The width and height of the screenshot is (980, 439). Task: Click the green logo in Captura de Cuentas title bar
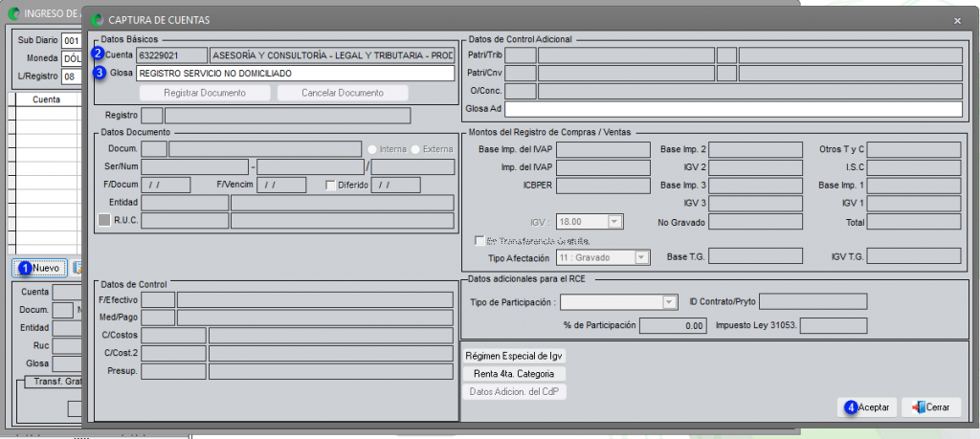(97, 21)
